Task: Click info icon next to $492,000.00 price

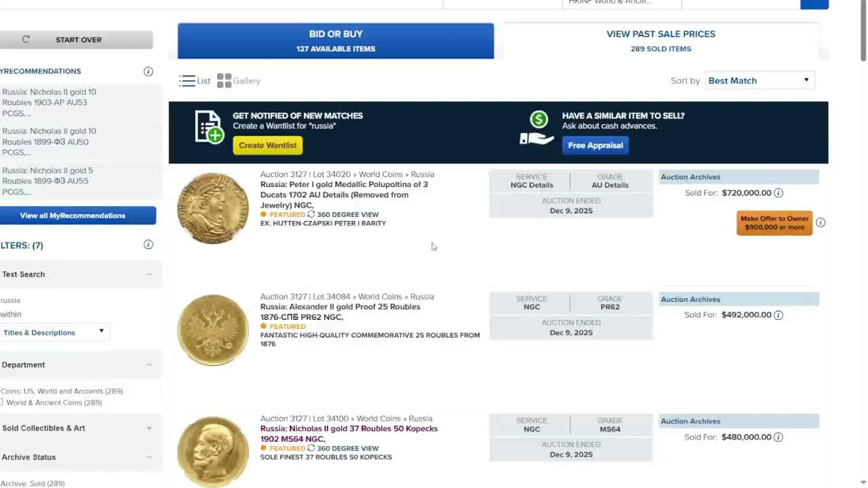Action: (778, 315)
